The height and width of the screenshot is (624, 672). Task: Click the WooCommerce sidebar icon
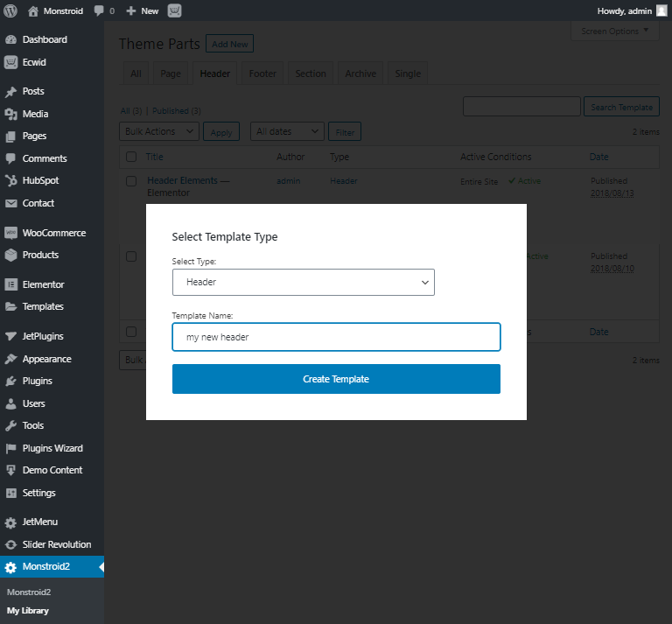11,233
